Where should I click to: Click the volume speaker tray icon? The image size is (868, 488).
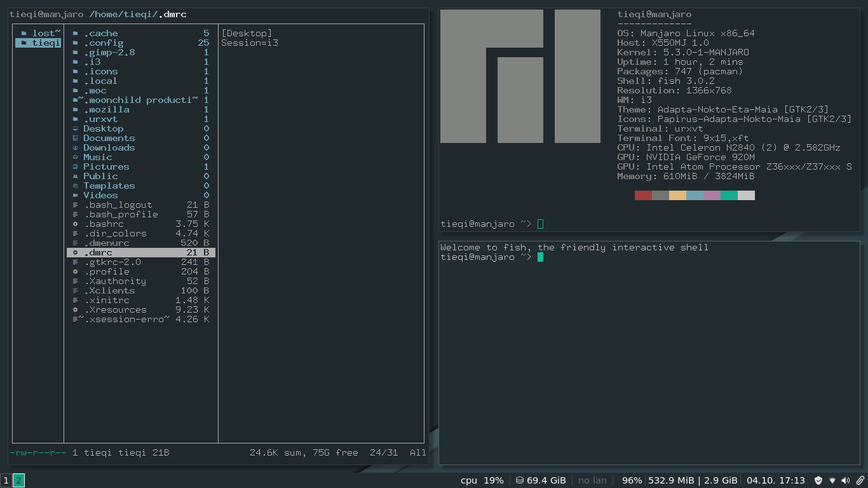[846, 480]
